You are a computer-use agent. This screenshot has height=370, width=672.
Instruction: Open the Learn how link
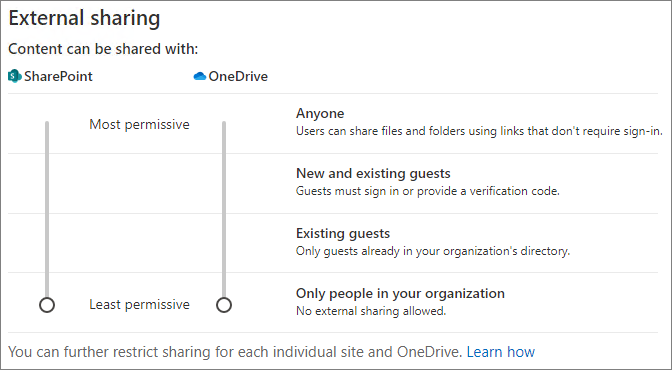501,352
